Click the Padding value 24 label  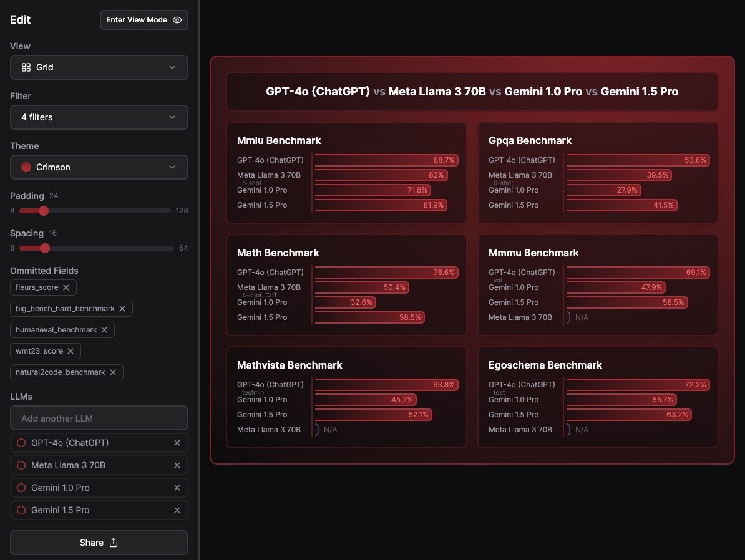pos(54,196)
